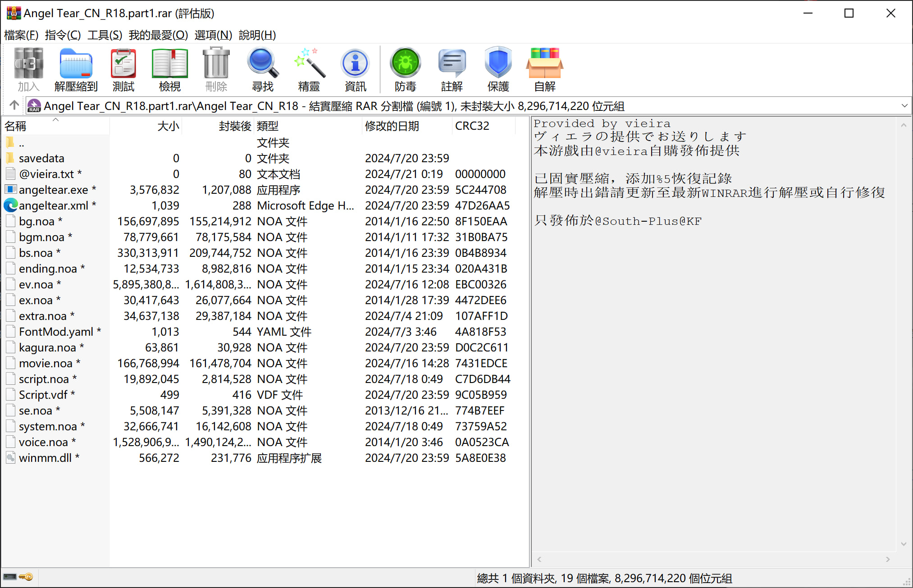
Task: Select the angeltear.exe file
Action: (x=53, y=190)
